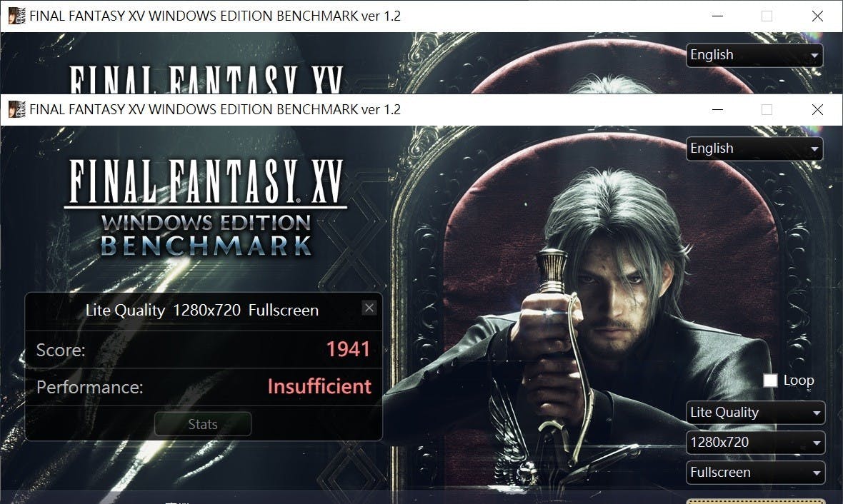Maximize the front benchmark window
This screenshot has width=843, height=504.
point(767,110)
